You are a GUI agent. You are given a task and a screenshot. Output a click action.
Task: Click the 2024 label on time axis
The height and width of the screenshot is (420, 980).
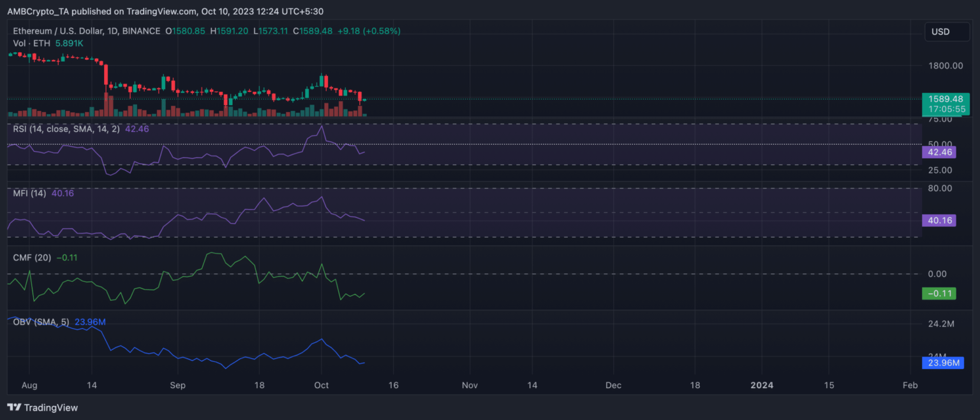point(761,385)
